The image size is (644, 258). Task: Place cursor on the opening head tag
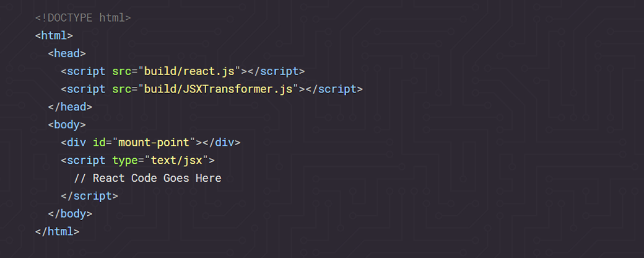pyautogui.click(x=67, y=53)
